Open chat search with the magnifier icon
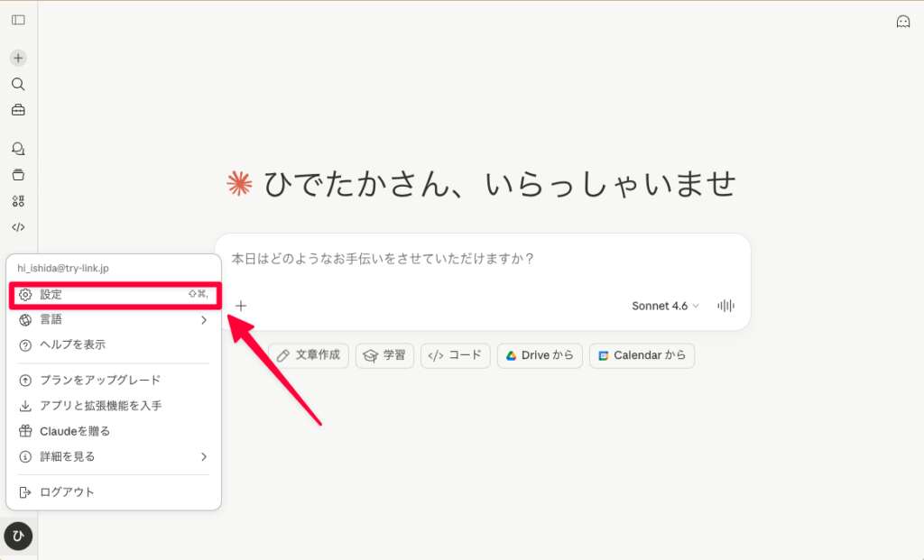Image resolution: width=924 pixels, height=560 pixels. click(x=17, y=84)
